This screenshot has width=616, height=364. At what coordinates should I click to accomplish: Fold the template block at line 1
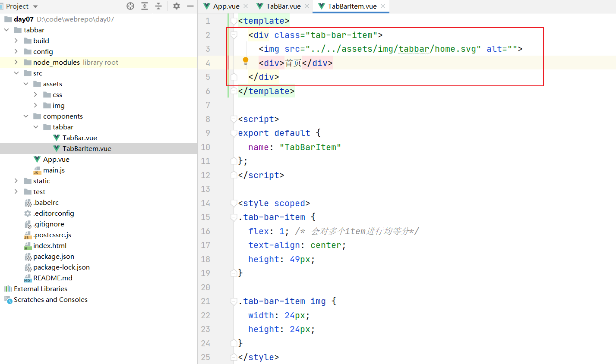(x=234, y=21)
